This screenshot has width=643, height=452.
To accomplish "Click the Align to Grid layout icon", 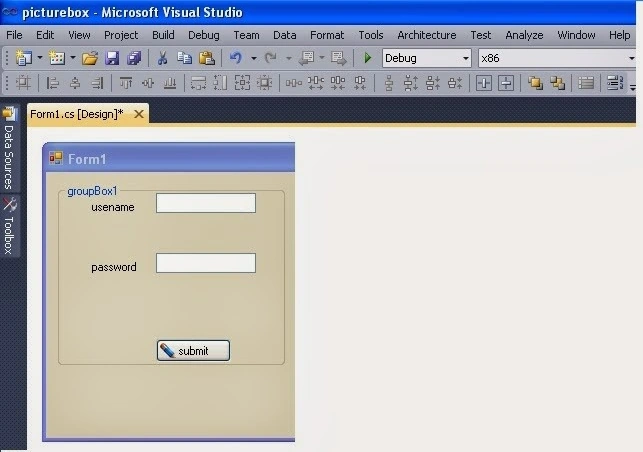I will pyautogui.click(x=23, y=83).
